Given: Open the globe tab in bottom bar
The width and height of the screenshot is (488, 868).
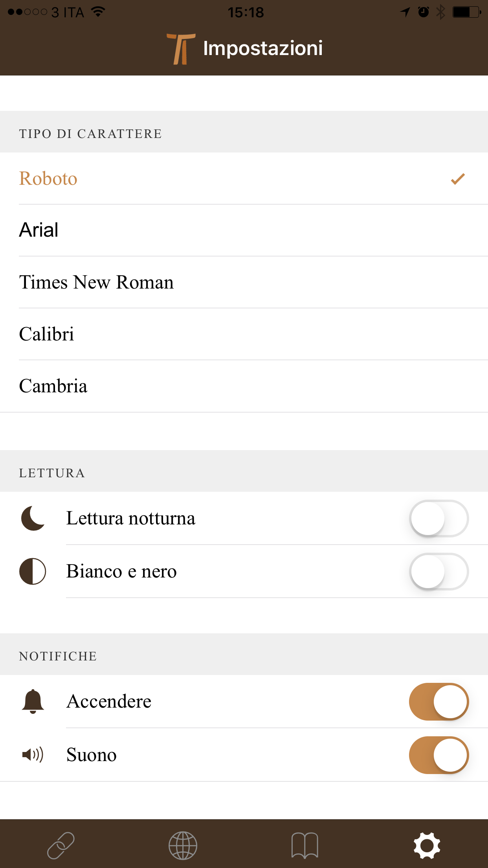Looking at the screenshot, I should pos(183,845).
